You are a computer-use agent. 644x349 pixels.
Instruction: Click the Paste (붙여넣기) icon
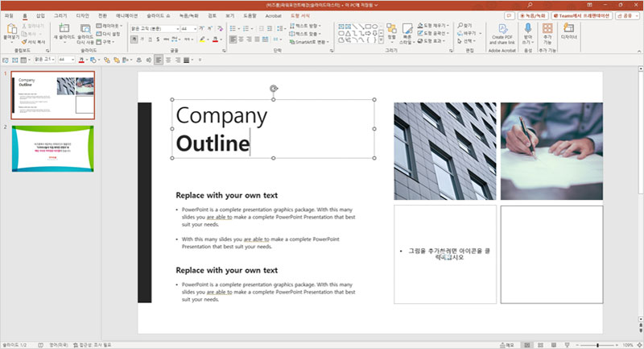[x=10, y=29]
